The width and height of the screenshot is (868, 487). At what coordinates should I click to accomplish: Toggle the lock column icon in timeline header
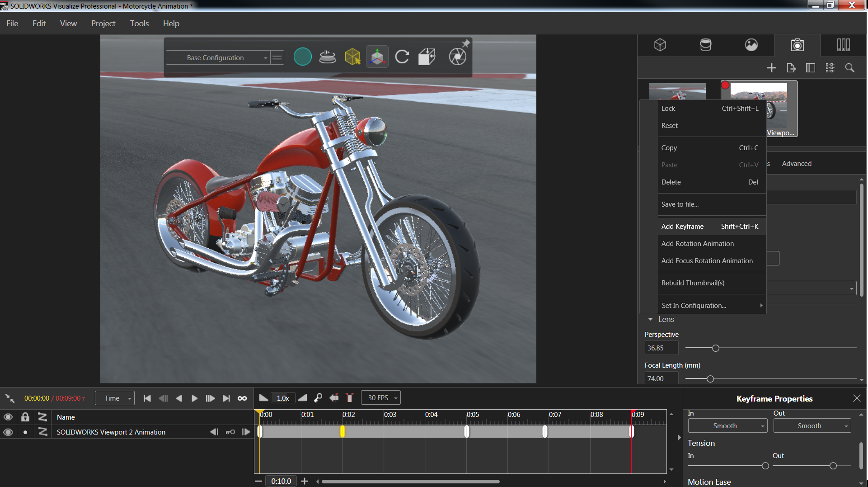coord(25,417)
